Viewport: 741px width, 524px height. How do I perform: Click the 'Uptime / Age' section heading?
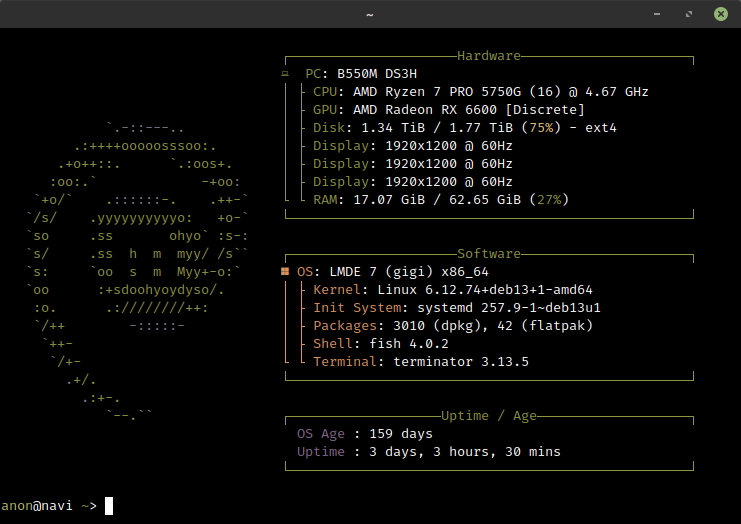point(489,416)
